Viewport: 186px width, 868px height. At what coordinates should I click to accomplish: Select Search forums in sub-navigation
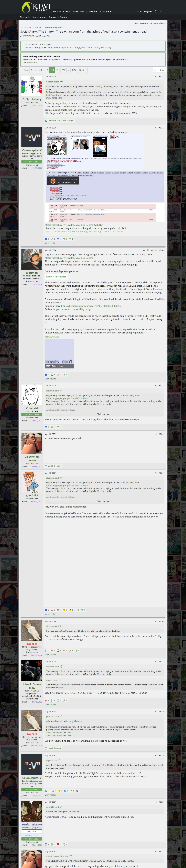[40, 17]
